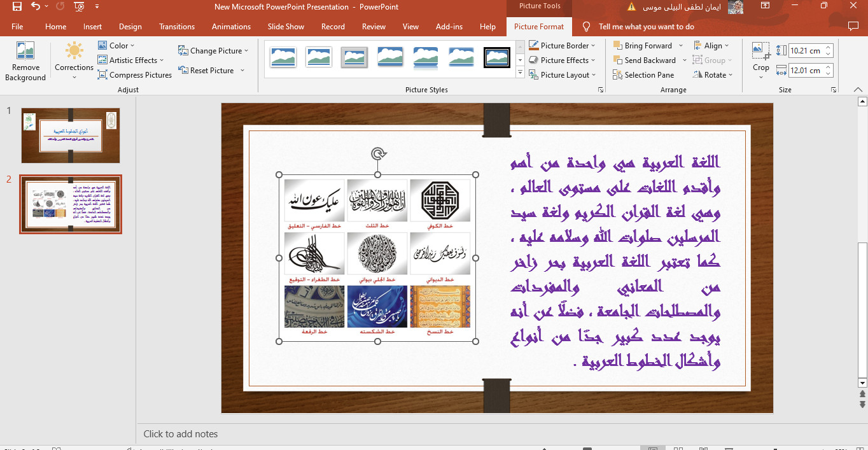The height and width of the screenshot is (450, 868).
Task: Open the Review tab
Action: (x=374, y=27)
